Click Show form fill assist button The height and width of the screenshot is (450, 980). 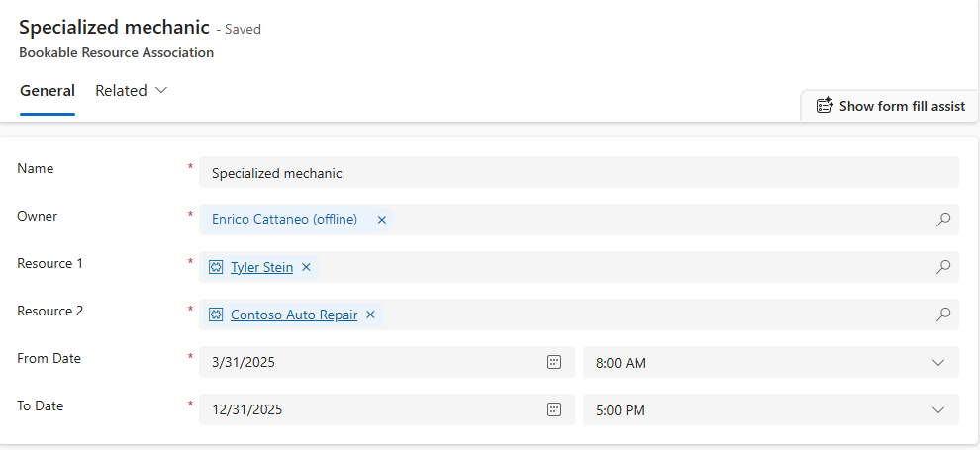[x=891, y=106]
